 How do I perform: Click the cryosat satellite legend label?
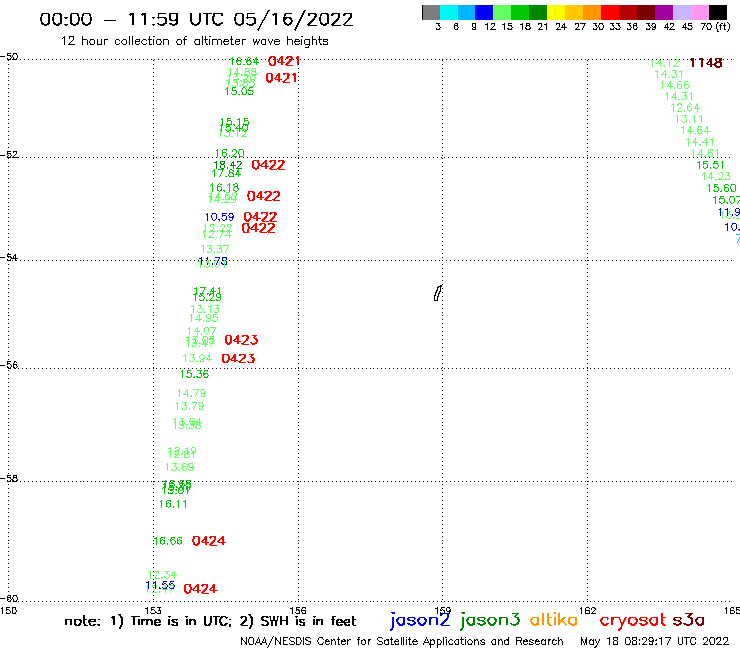[633, 620]
